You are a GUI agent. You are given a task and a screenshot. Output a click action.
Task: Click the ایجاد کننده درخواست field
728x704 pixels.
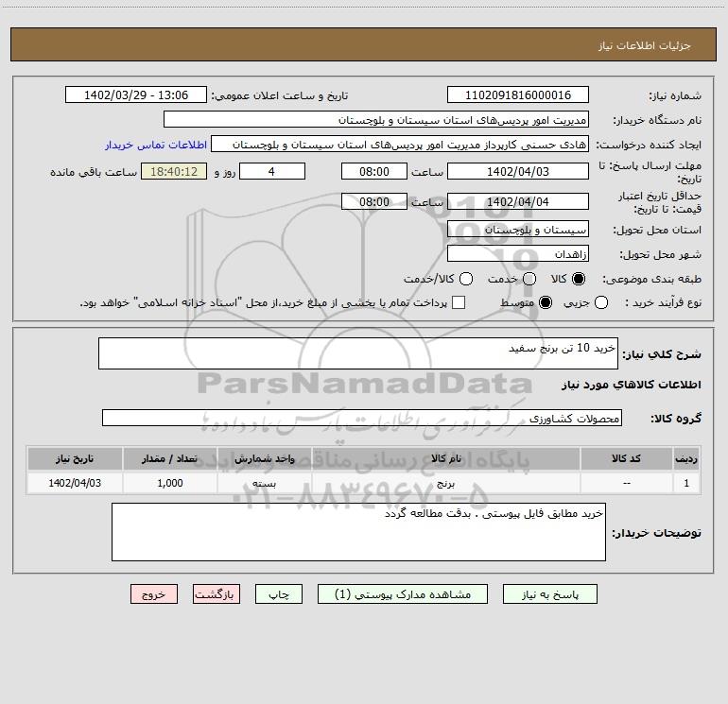coord(400,144)
